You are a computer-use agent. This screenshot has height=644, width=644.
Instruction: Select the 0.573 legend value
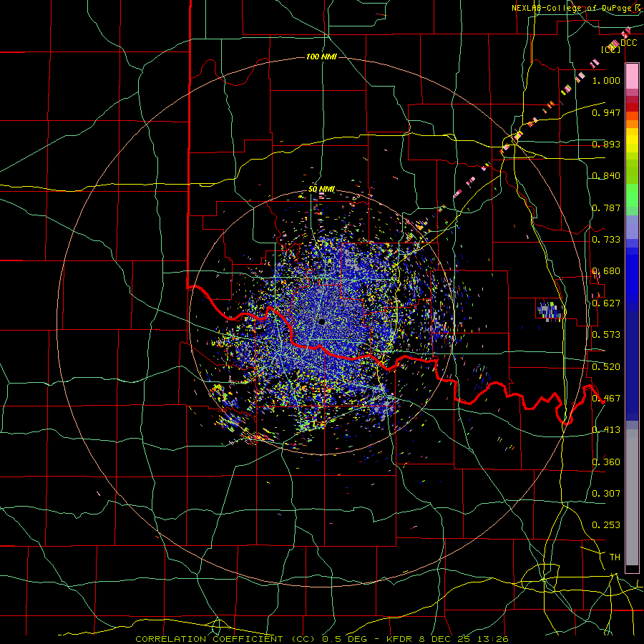[606, 334]
